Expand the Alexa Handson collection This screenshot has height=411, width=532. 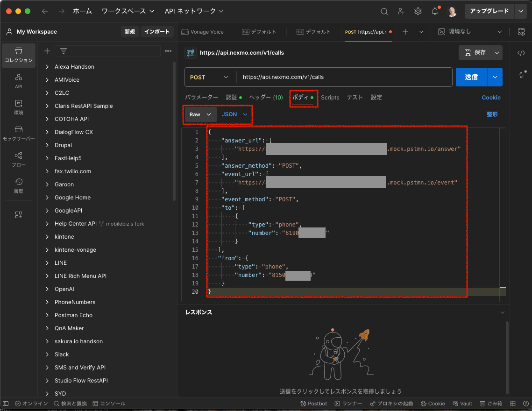click(x=47, y=67)
